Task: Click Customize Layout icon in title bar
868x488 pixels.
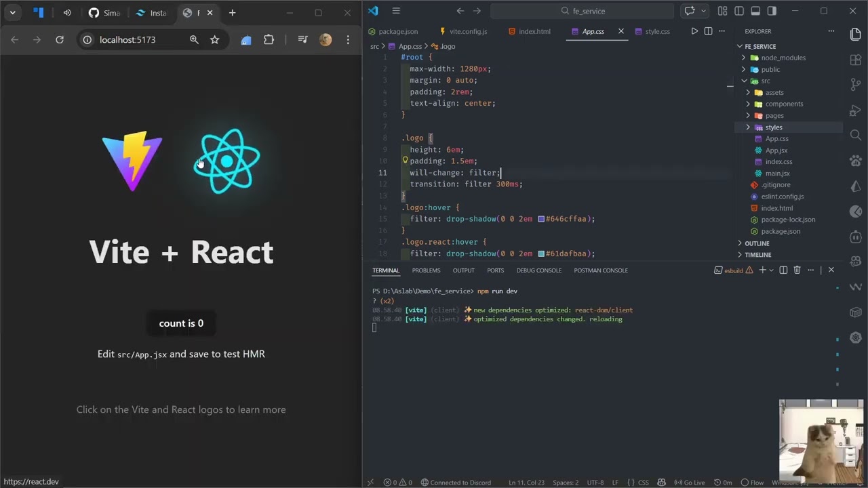Action: (x=722, y=11)
